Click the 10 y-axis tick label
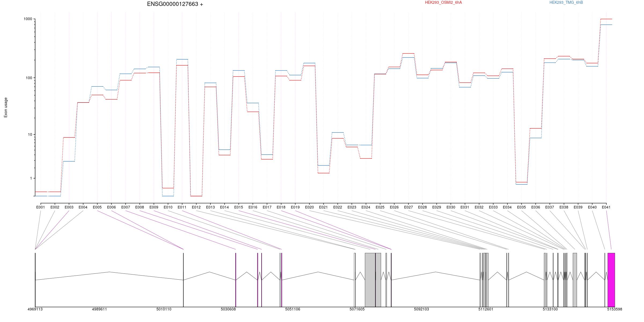 [x=30, y=134]
